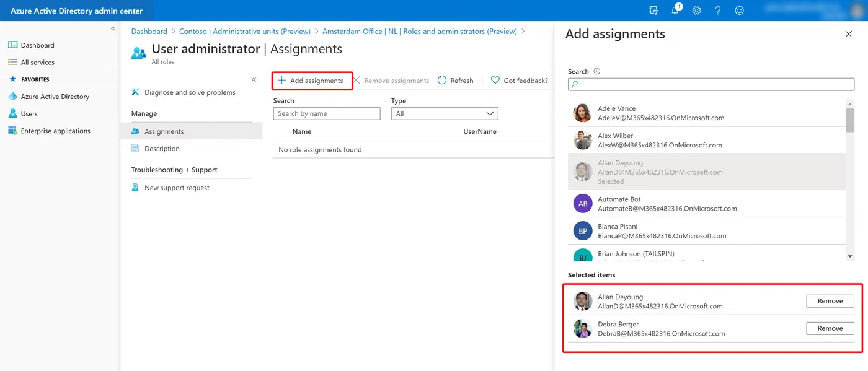Open the Cloud Shell directory icon in header
Image resolution: width=868 pixels, height=371 pixels.
[x=653, y=11]
